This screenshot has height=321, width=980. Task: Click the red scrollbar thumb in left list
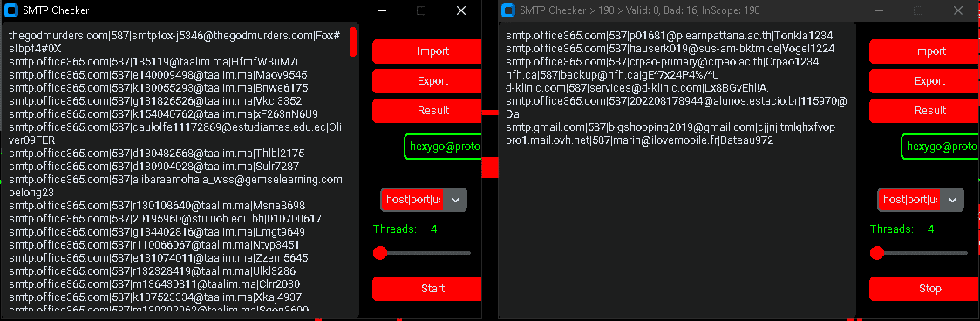[x=353, y=41]
